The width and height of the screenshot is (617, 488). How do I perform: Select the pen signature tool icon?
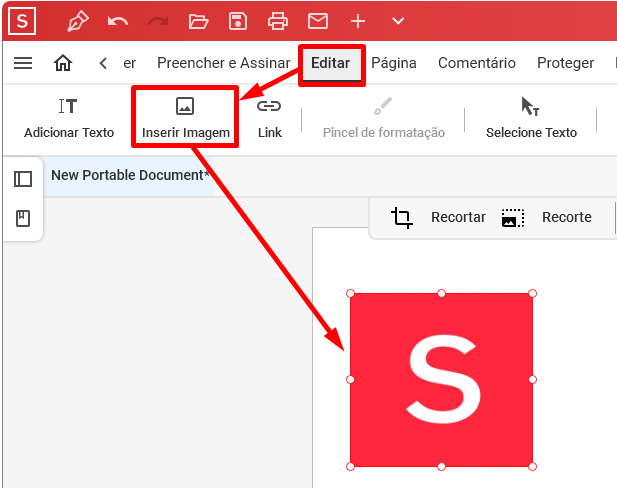coord(78,21)
